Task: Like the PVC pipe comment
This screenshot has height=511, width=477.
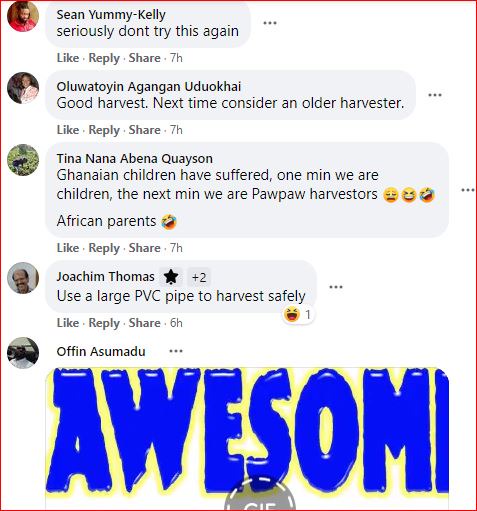Action: (x=68, y=323)
